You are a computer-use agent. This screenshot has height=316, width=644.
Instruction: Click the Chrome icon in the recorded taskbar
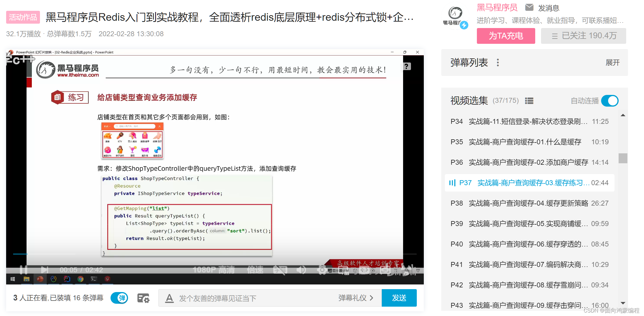tap(80, 279)
